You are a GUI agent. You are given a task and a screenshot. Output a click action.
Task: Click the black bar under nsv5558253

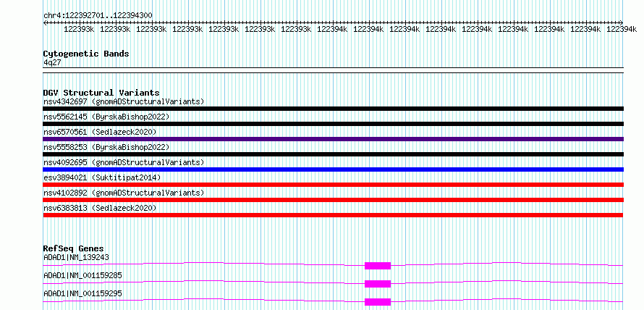[334, 154]
